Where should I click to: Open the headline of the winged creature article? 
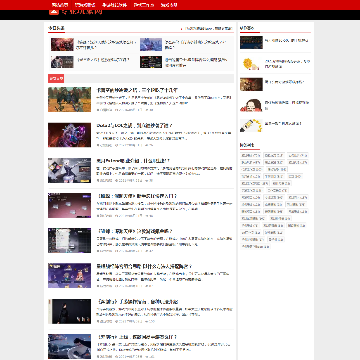[137, 90]
